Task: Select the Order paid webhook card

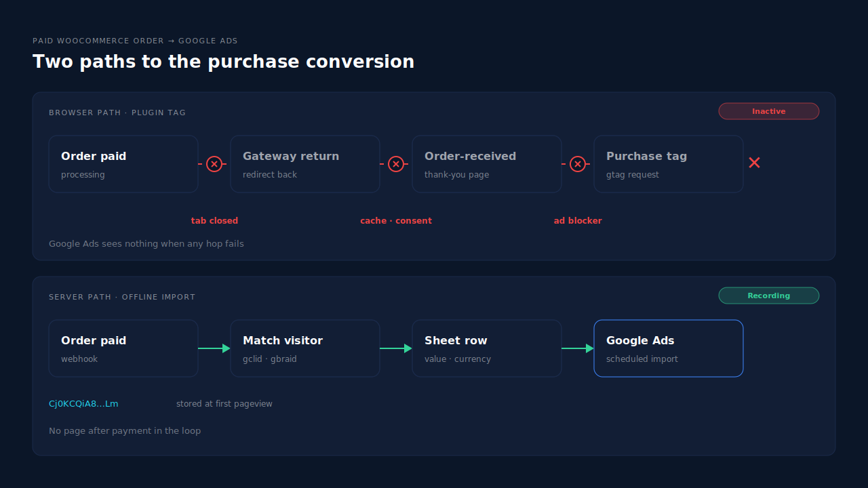Action: tap(123, 348)
